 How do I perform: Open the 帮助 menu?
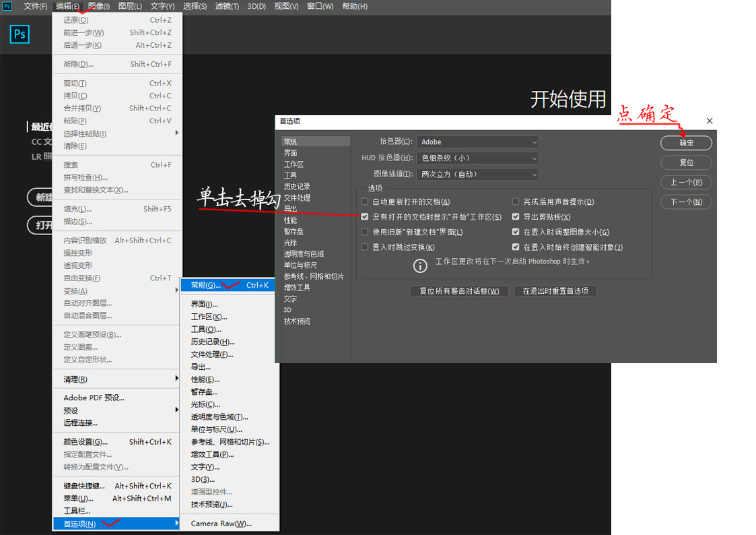click(355, 6)
